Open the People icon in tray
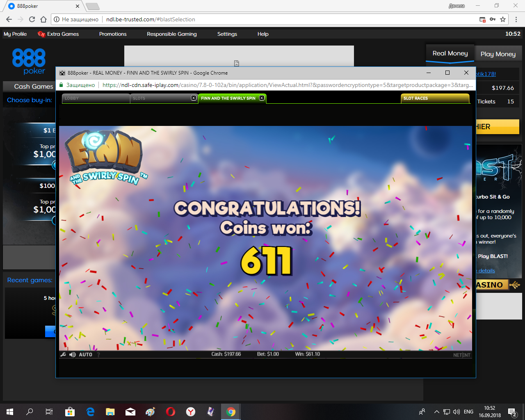Screen dimensions: 525x420 click(422, 412)
